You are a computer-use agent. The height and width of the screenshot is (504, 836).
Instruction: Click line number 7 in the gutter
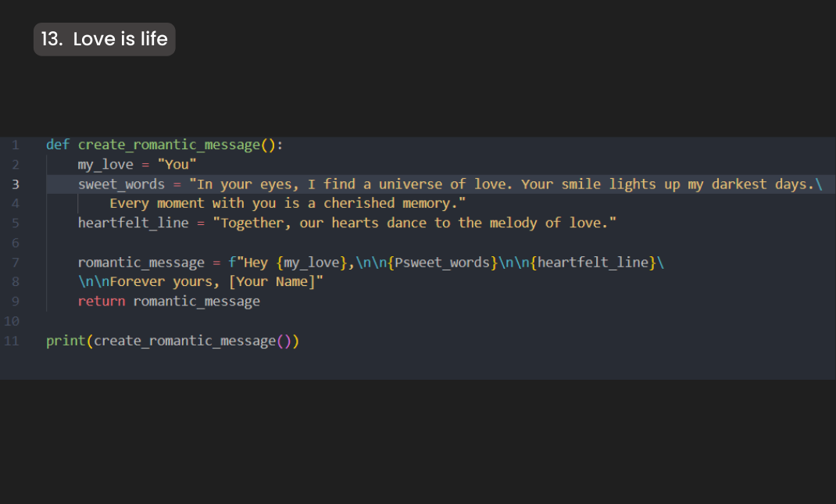pyautogui.click(x=14, y=263)
